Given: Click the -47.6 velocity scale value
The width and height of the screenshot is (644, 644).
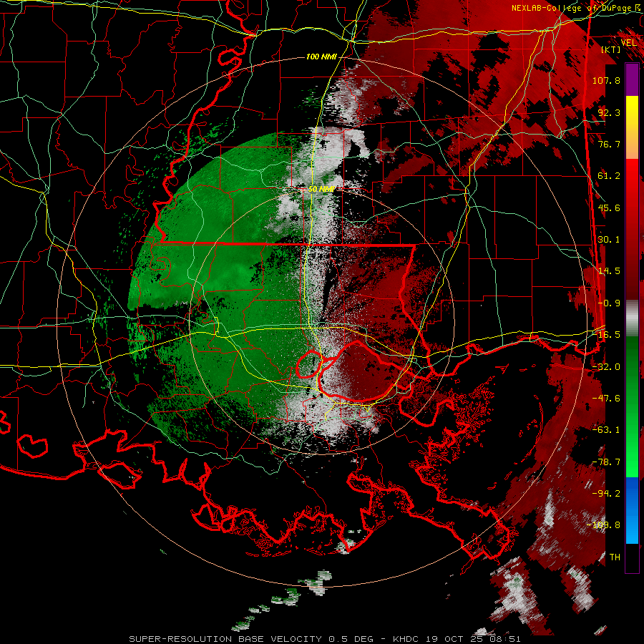Looking at the screenshot, I should [606, 399].
